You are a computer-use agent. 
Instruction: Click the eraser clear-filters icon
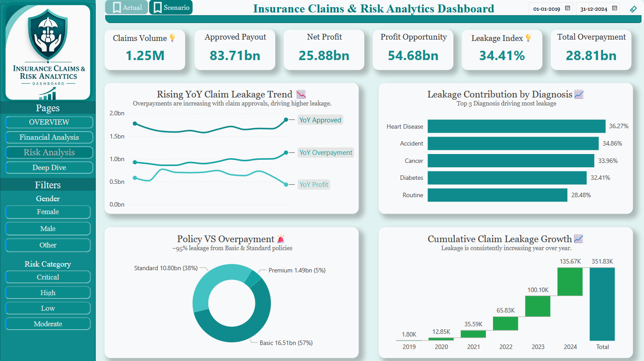(633, 8)
